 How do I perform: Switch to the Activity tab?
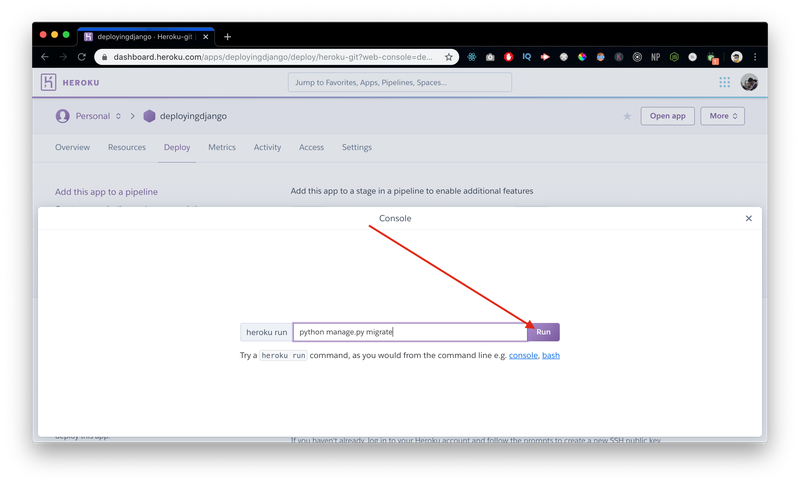click(267, 147)
